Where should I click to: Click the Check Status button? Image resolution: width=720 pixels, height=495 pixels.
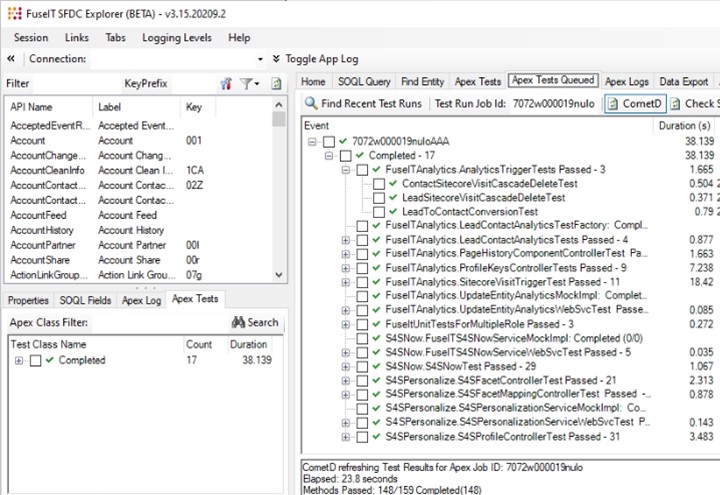(x=694, y=104)
